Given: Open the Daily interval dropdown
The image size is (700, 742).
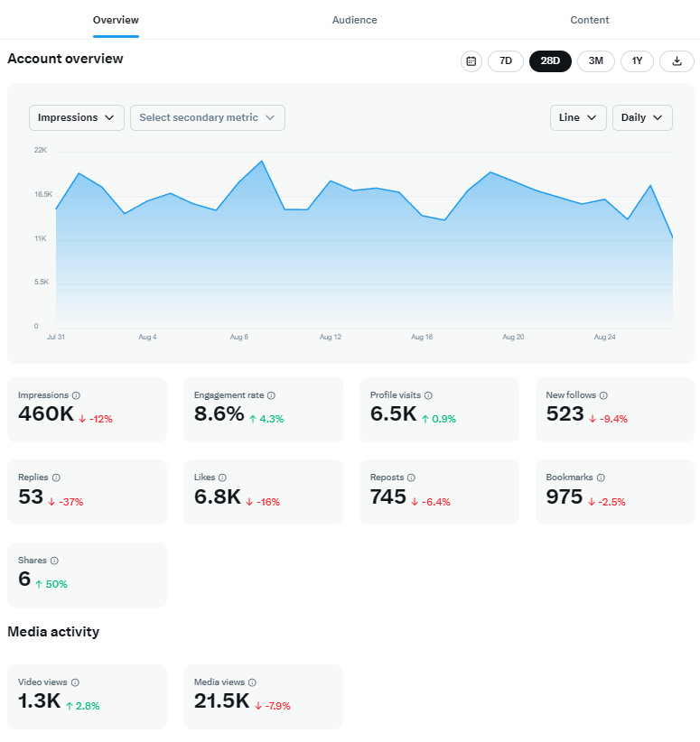Looking at the screenshot, I should click(x=642, y=118).
